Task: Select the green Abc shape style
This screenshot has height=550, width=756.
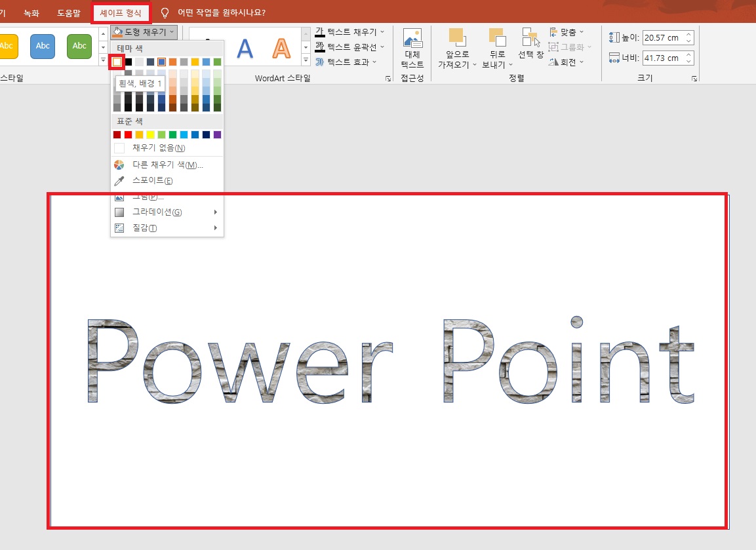Action: [79, 47]
